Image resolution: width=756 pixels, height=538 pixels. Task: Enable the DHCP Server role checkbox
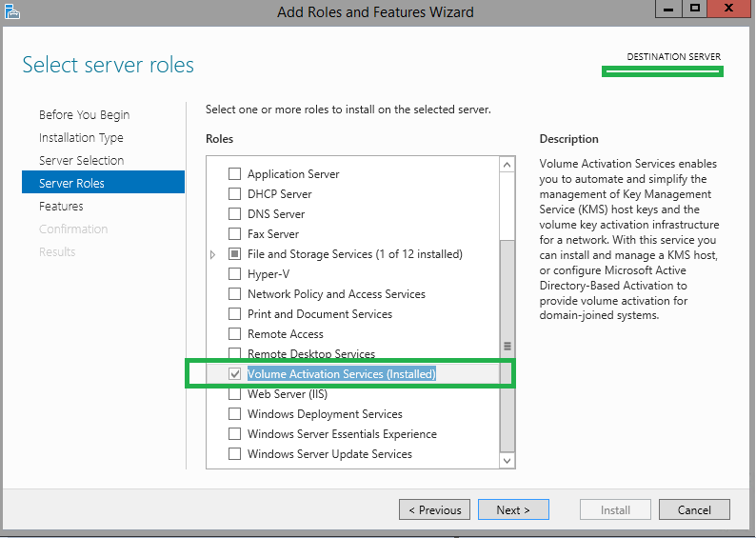(x=234, y=194)
